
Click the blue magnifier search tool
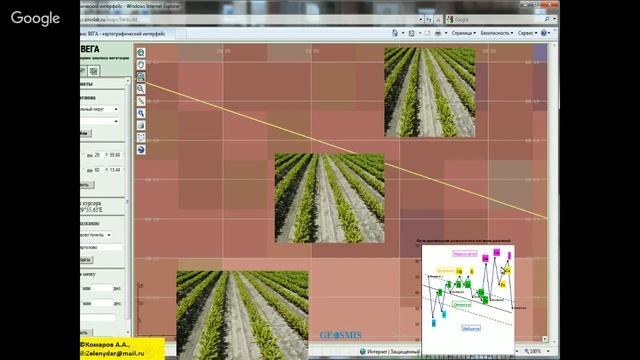(x=141, y=113)
